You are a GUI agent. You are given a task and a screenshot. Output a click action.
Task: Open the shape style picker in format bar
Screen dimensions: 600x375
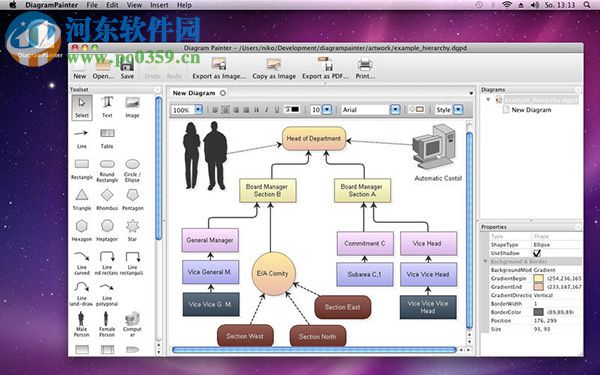click(x=416, y=109)
